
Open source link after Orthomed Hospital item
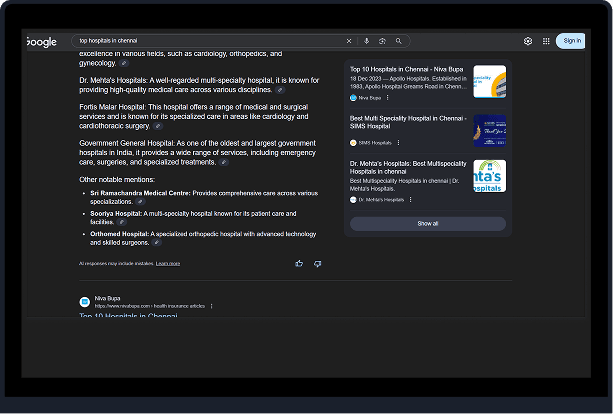[158, 242]
